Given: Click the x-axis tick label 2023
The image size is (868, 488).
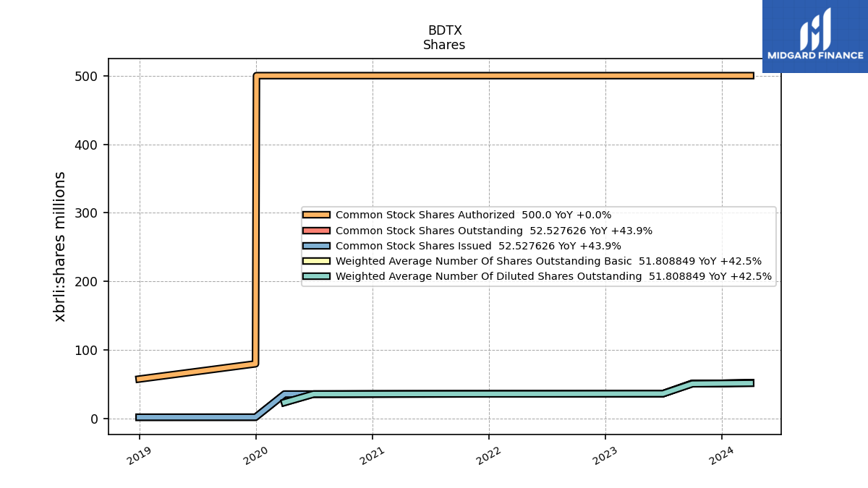Looking at the screenshot, I should pyautogui.click(x=605, y=455).
